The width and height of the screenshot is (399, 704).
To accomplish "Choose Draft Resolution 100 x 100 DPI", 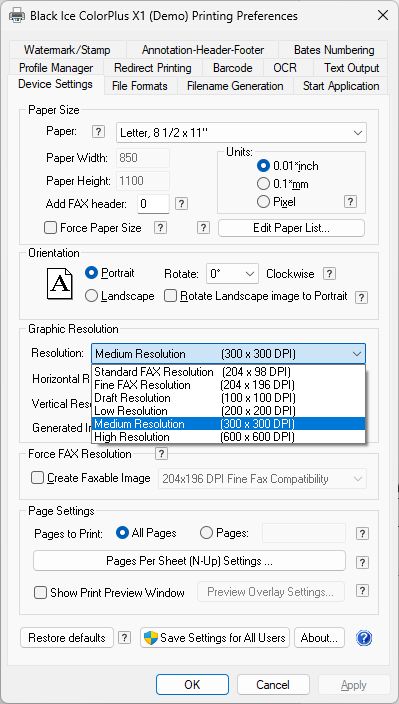I will point(228,398).
